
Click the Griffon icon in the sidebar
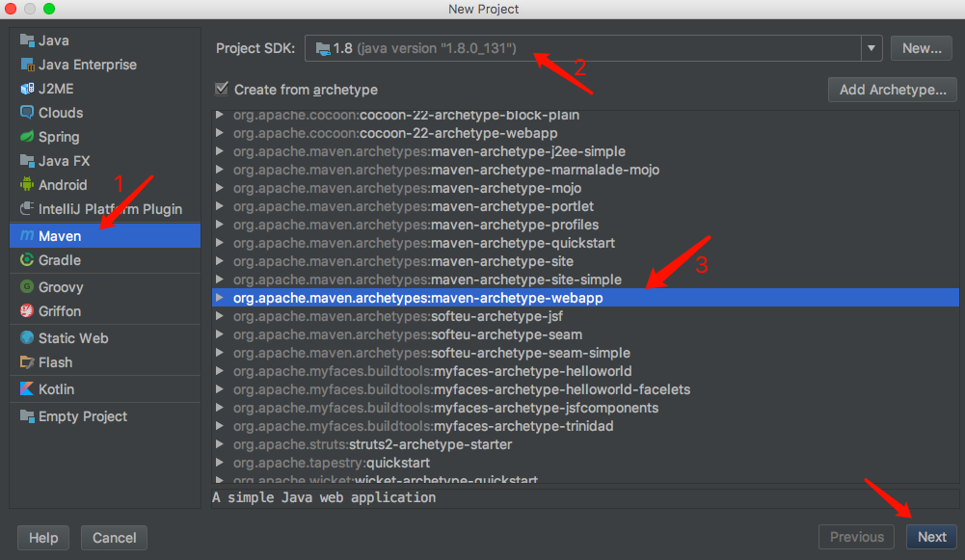point(27,311)
